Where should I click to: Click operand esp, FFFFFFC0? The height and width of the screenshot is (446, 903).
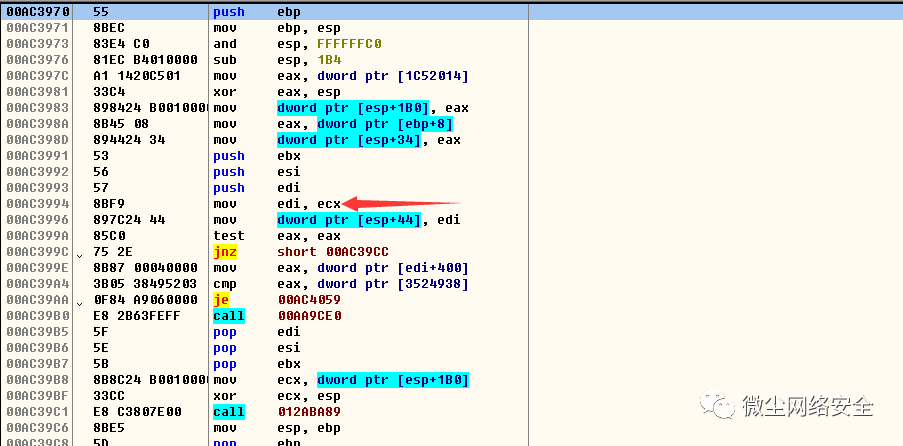[x=329, y=44]
